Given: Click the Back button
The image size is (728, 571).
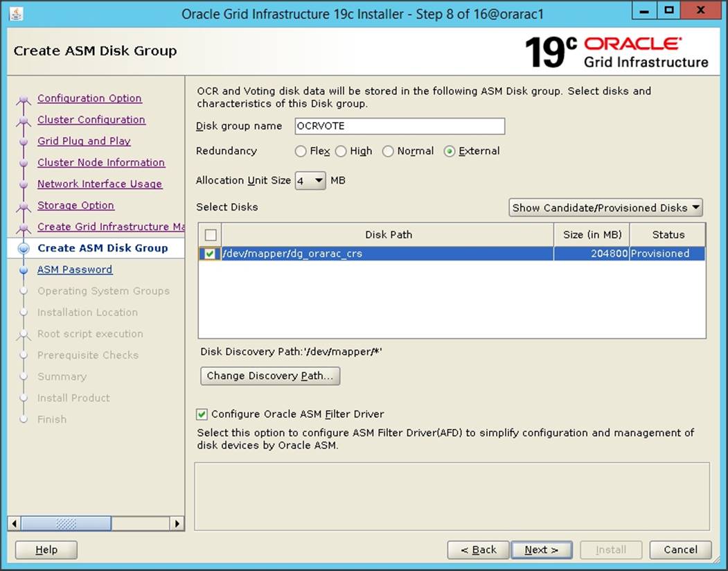Looking at the screenshot, I should click(x=479, y=550).
